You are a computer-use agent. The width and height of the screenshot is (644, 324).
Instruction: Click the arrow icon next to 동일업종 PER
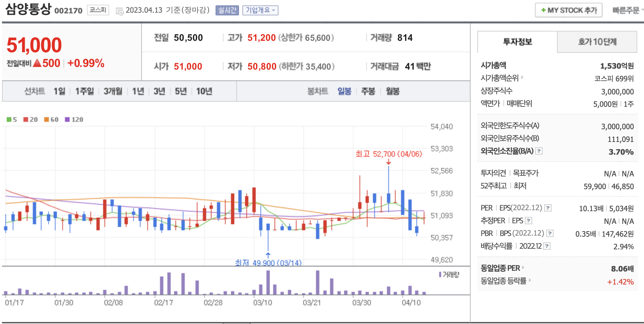point(523,268)
